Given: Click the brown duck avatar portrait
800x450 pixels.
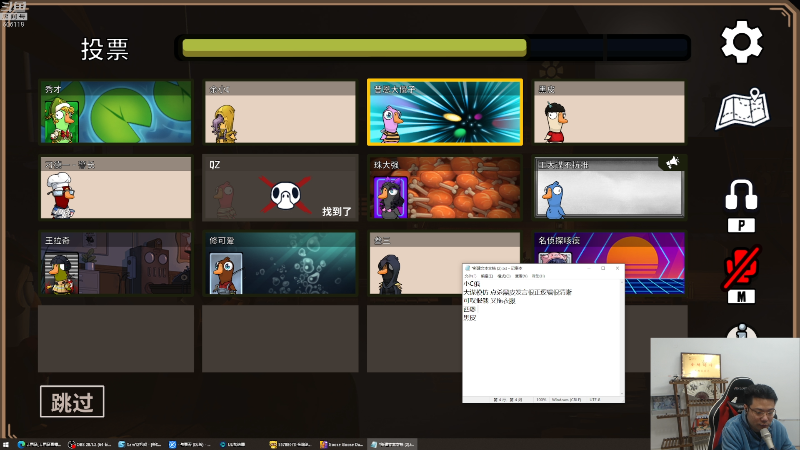Looking at the screenshot, I should 226,273.
